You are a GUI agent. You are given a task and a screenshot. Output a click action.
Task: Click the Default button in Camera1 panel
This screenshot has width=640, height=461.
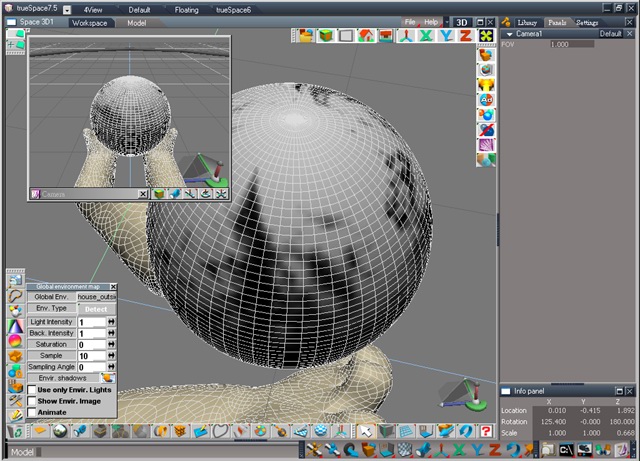coord(610,33)
